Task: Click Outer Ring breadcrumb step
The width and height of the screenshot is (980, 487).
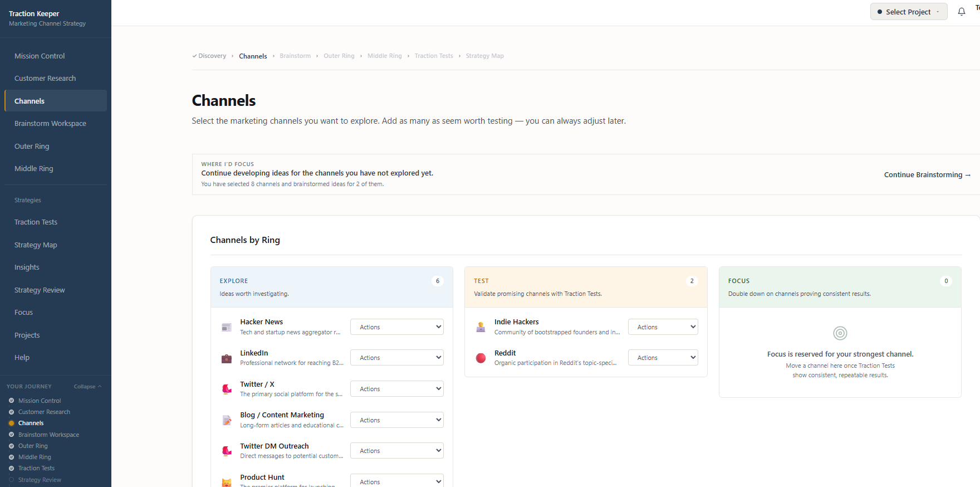Action: (x=339, y=56)
